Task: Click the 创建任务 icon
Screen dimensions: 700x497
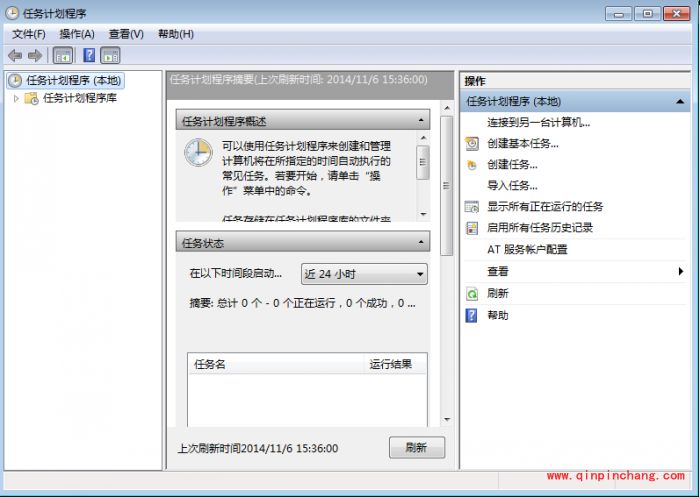Action: pyautogui.click(x=472, y=165)
